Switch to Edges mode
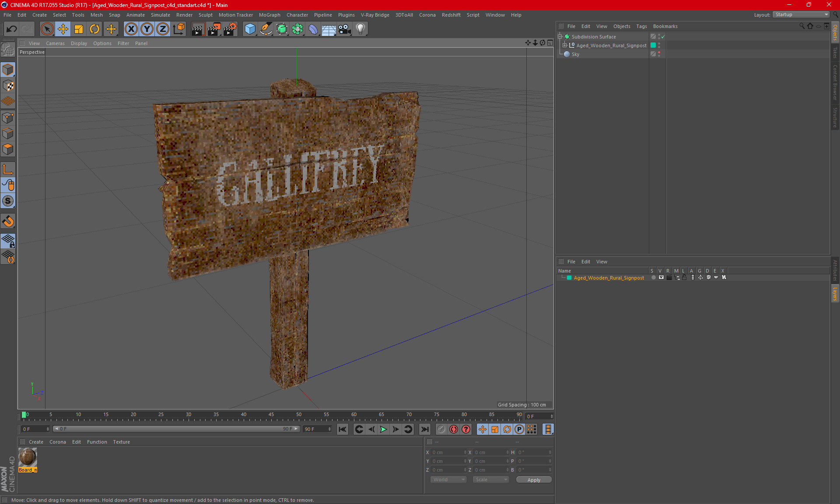The image size is (840, 504). click(8, 133)
